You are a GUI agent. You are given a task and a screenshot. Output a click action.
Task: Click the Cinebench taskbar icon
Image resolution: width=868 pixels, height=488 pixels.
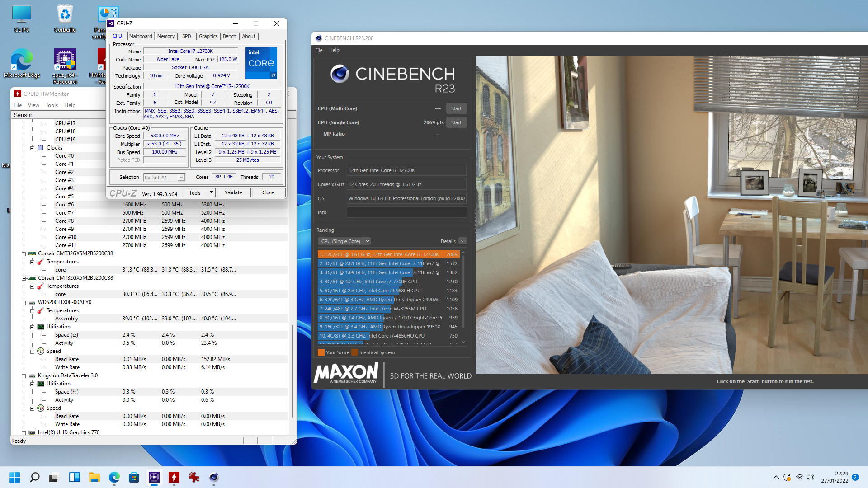click(214, 477)
